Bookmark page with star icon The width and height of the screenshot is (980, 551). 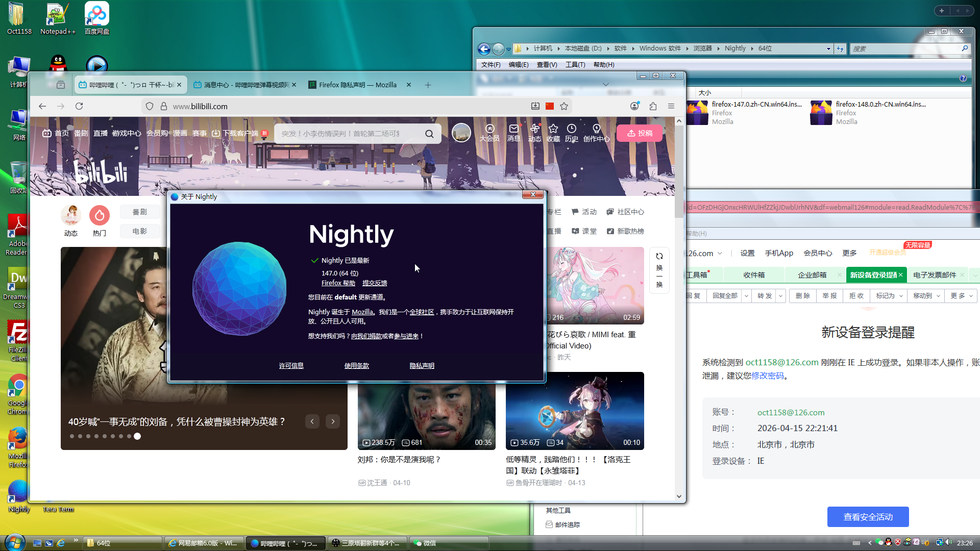(564, 106)
